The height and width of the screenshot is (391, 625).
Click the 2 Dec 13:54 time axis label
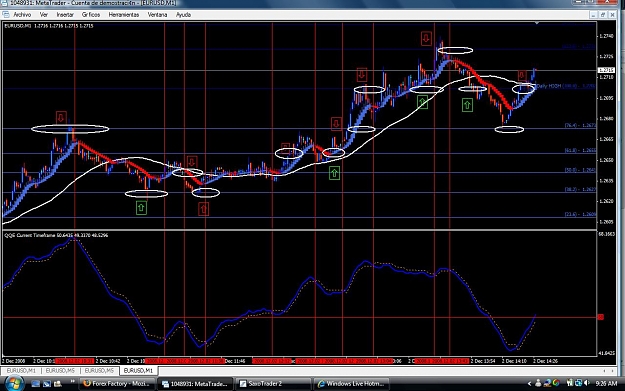point(483,361)
